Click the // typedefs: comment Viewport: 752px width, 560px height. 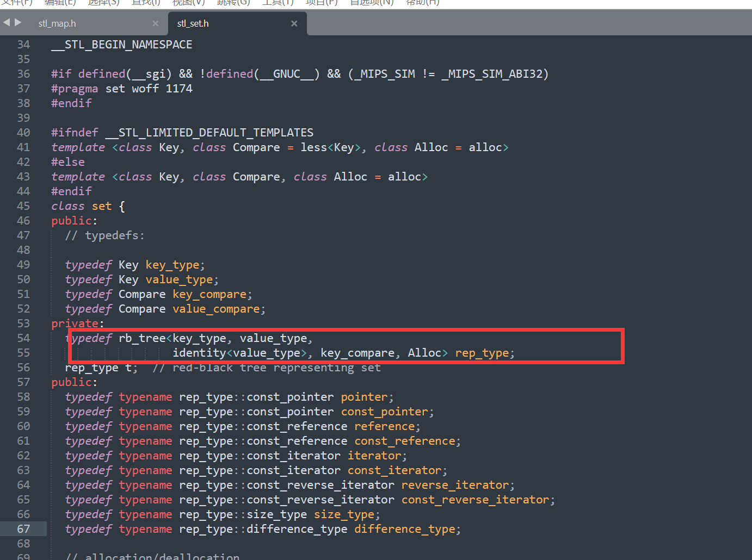(x=105, y=235)
